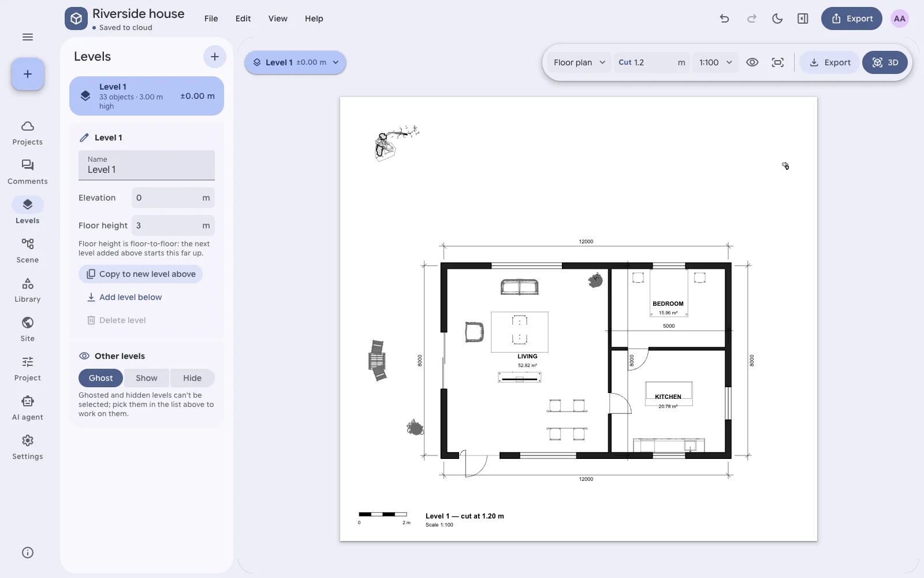Open the Comments panel
924x578 pixels.
(28, 173)
